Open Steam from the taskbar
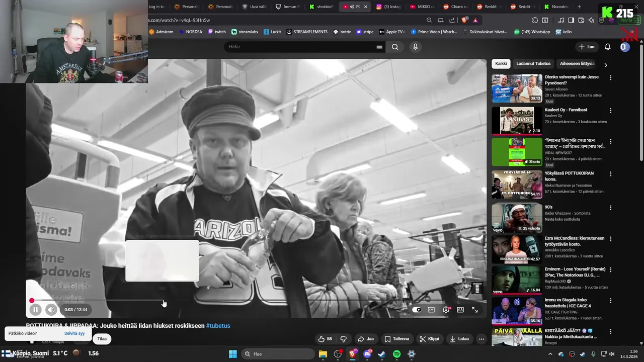The width and height of the screenshot is (644, 362). [x=382, y=354]
